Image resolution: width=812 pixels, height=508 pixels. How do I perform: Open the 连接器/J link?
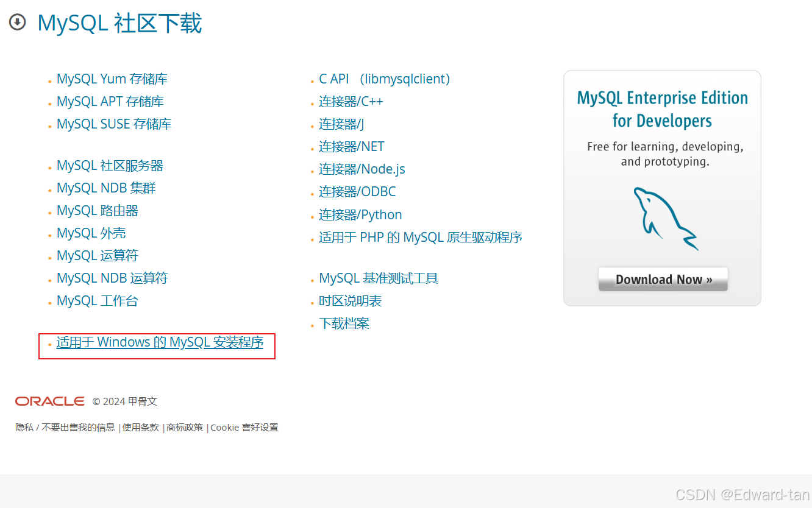[341, 124]
